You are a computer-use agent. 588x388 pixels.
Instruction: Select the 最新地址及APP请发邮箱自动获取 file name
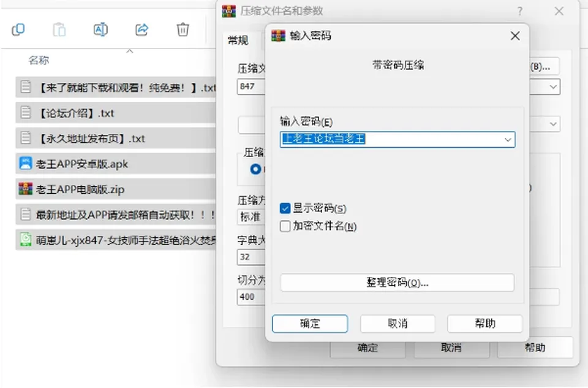pos(126,215)
